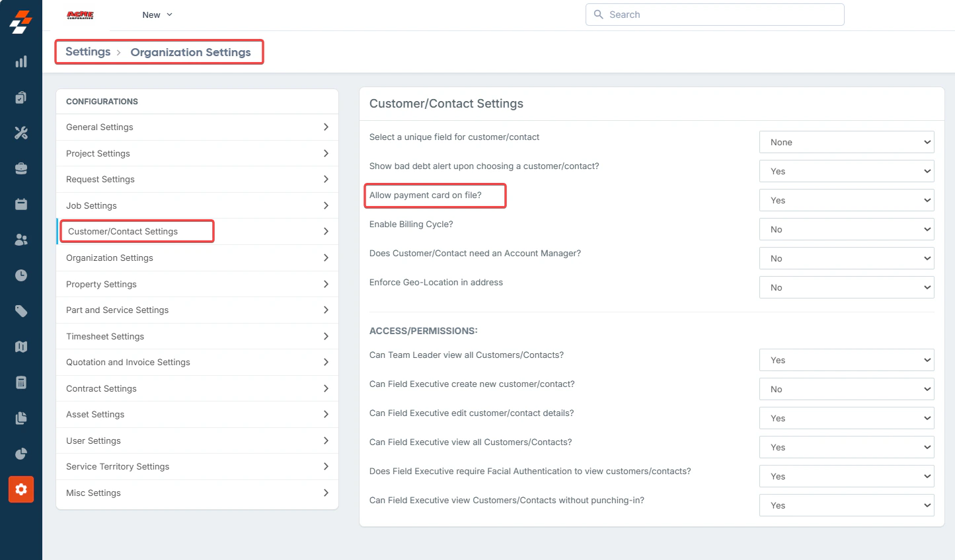Click the orange settings gear icon
This screenshot has height=560, width=955.
click(x=21, y=489)
